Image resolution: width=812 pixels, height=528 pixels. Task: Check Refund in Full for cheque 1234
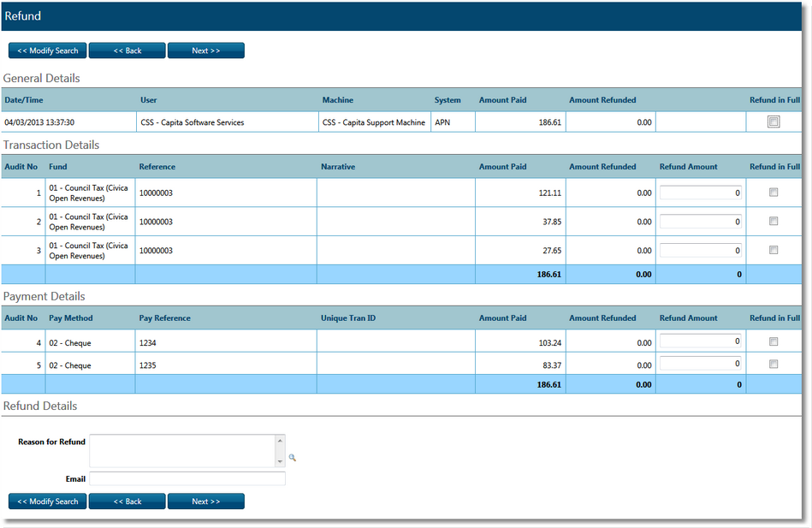(x=773, y=341)
